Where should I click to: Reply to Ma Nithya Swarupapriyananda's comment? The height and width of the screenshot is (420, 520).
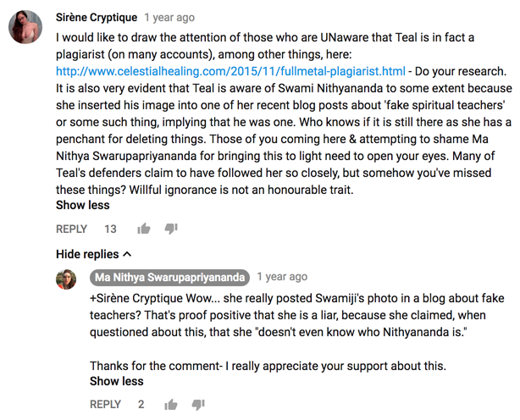click(x=105, y=405)
